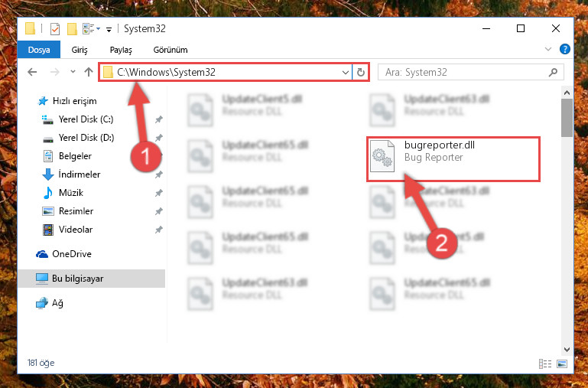588x388 pixels.
Task: Open the blue help question icon
Action: pyautogui.click(x=564, y=49)
